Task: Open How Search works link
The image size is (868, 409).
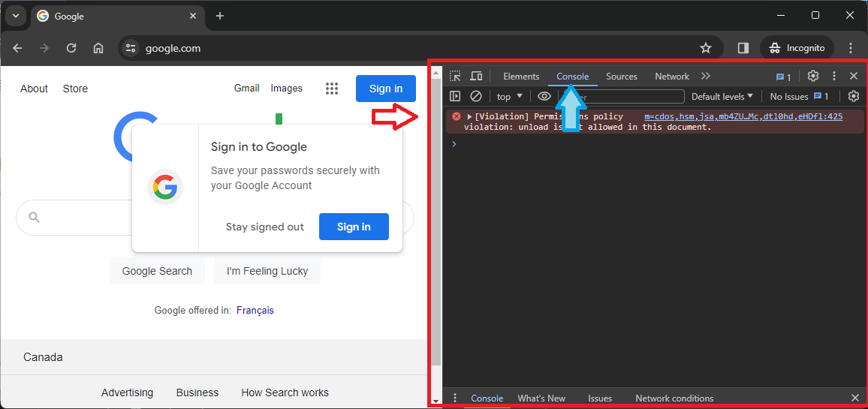Action: 285,392
